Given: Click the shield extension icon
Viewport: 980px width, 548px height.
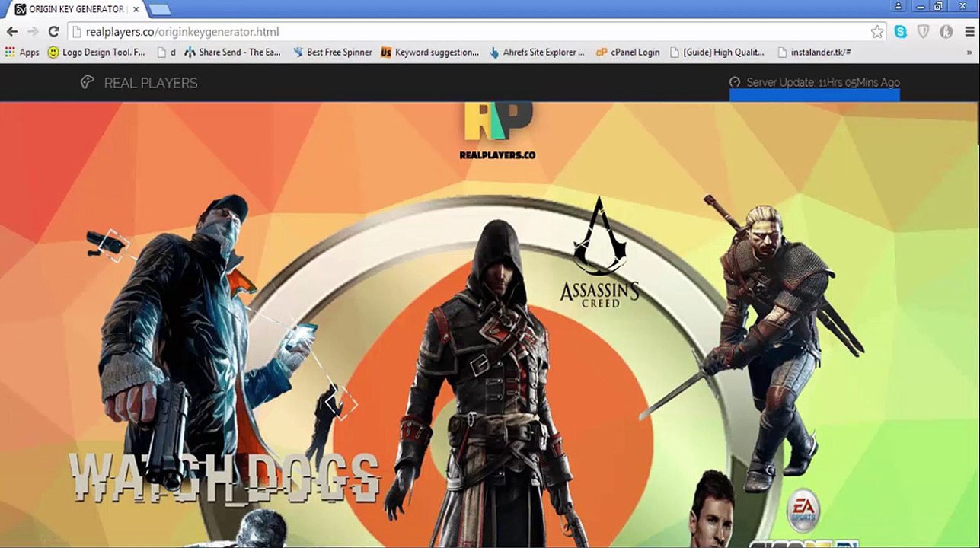Looking at the screenshot, I should coord(924,32).
